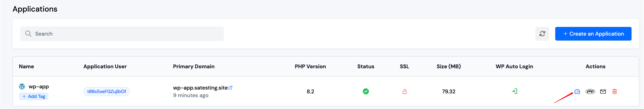The image size is (644, 109).
Task: Click the Size (MB) column header
Action: tap(448, 67)
